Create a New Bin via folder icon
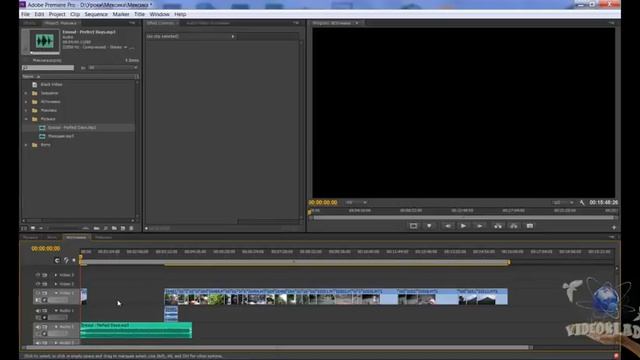This screenshot has height=360, width=640. coord(114,228)
